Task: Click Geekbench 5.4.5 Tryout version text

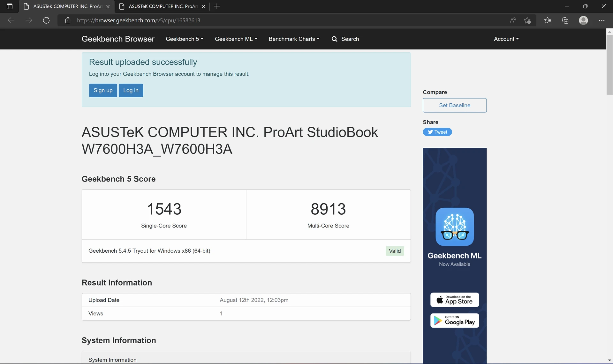Action: (149, 251)
